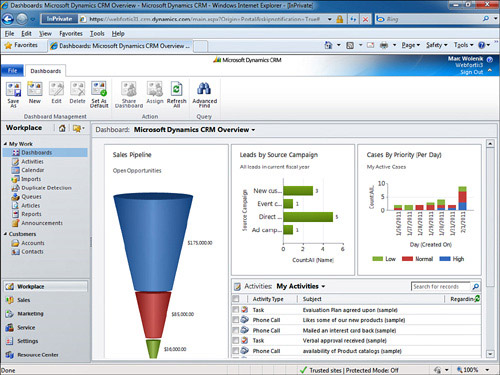The width and height of the screenshot is (500, 375).
Task: Select the Dashboards ribbon tab
Action: pos(46,71)
